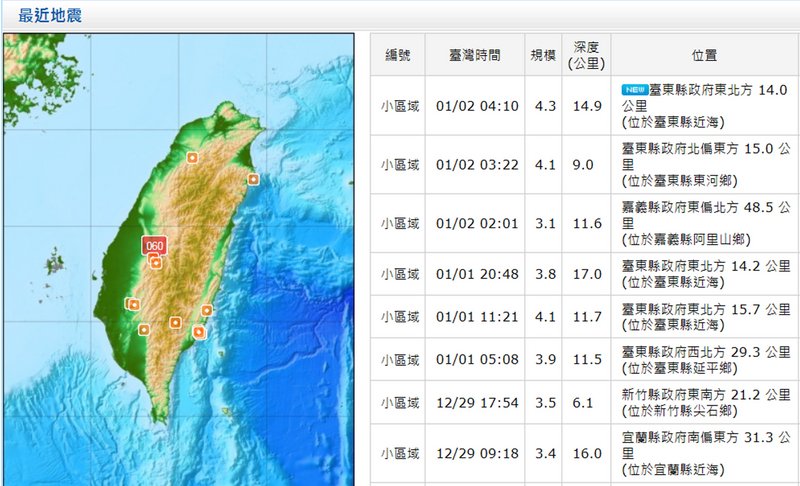Click magnitude 3.4 value
Image resolution: width=800 pixels, height=486 pixels.
tap(545, 453)
